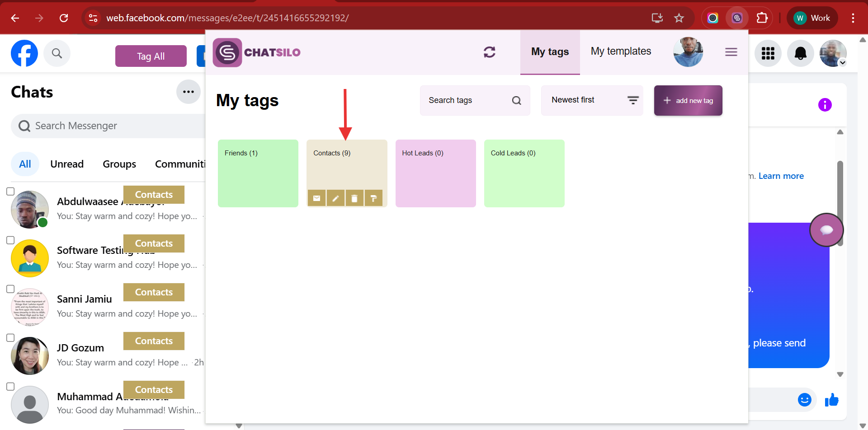Select the My tags tab
Viewport: 868px width, 430px height.
(x=550, y=52)
